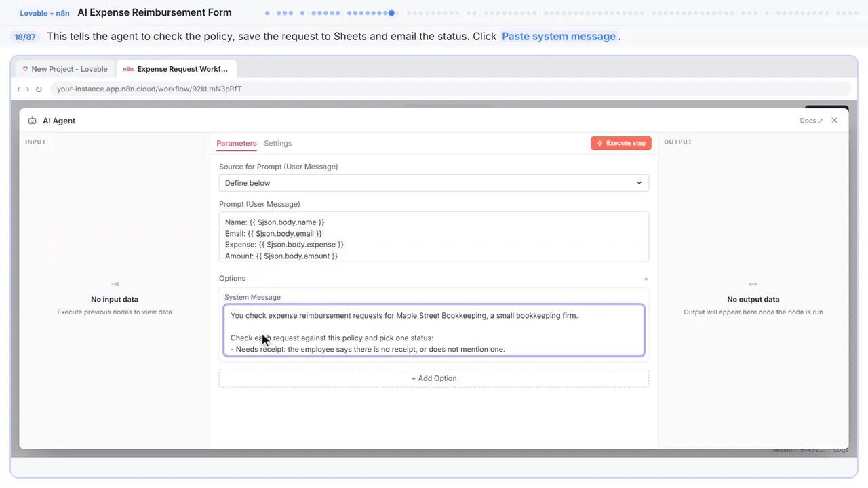Open the Source for Prompt dropdown
The width and height of the screenshot is (868, 488).
[x=434, y=183]
